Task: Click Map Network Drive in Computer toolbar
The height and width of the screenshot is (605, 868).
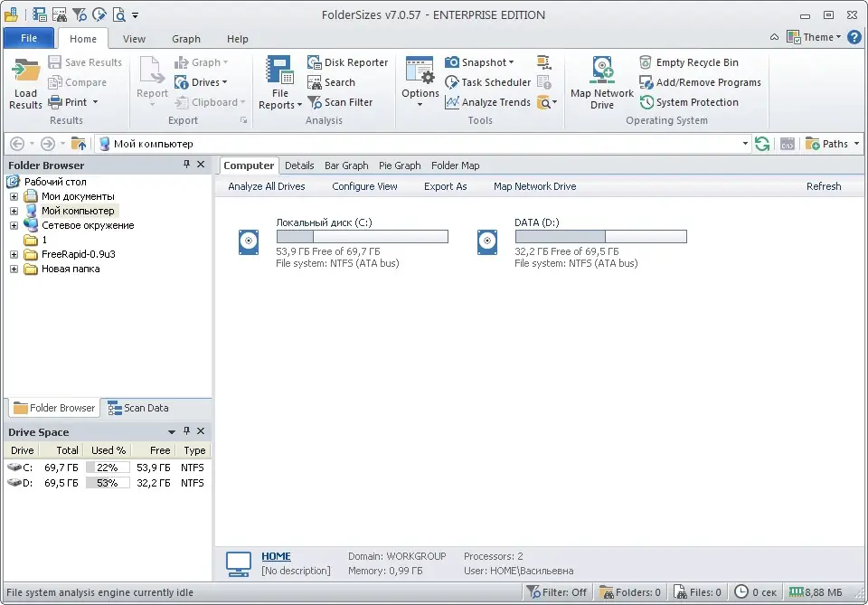Action: [534, 186]
